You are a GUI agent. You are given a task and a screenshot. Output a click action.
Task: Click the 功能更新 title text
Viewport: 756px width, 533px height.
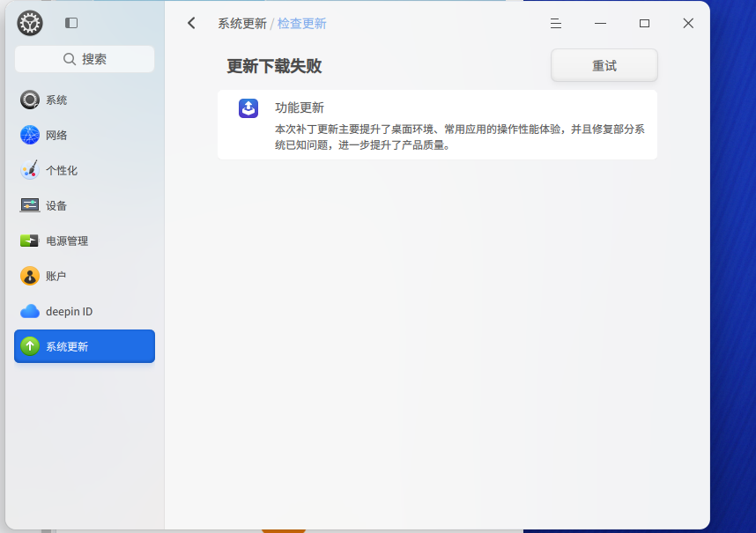pos(300,107)
